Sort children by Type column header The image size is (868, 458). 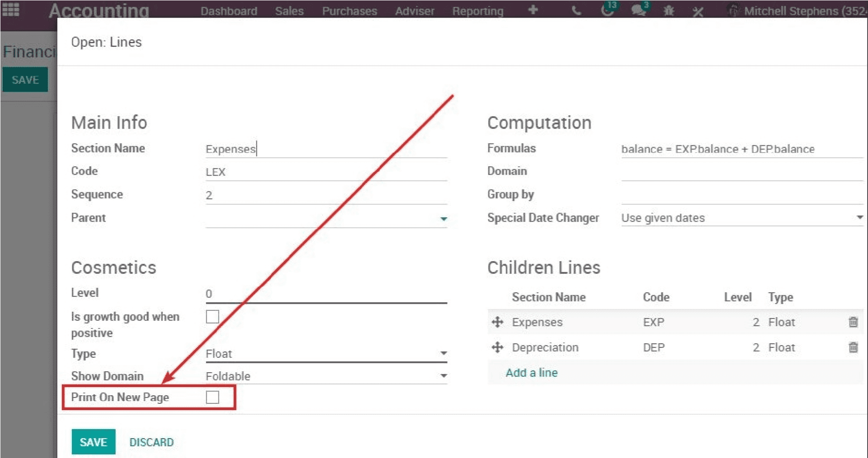pyautogui.click(x=781, y=297)
